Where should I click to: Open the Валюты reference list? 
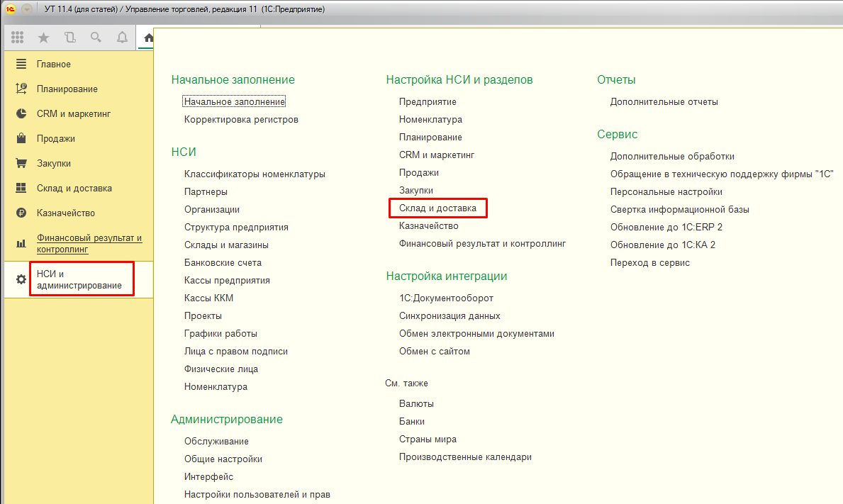coord(416,404)
